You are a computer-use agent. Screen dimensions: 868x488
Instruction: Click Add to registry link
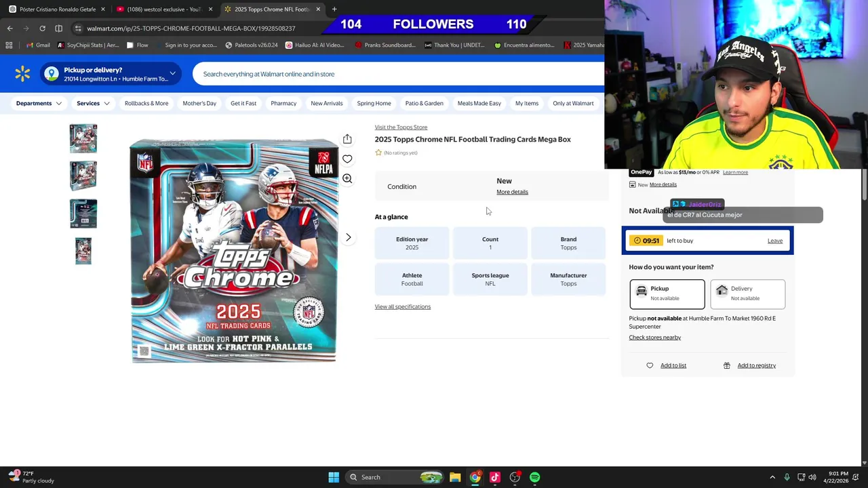click(757, 365)
